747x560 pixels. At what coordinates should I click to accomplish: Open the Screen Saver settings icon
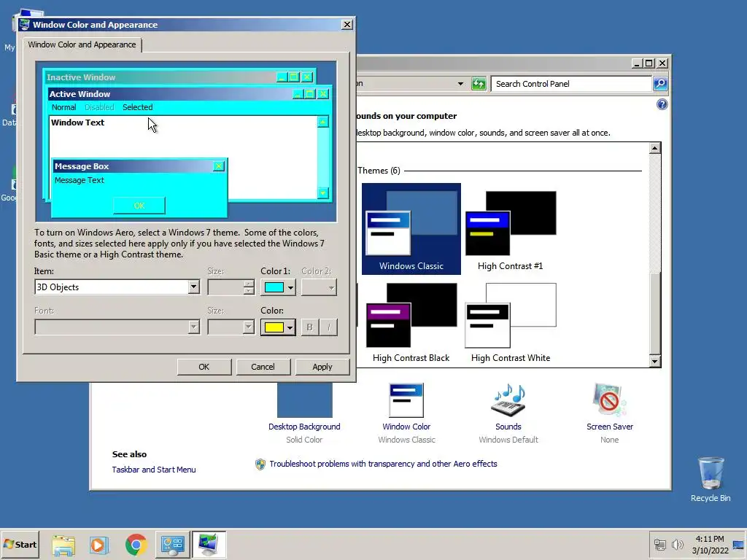coord(609,400)
